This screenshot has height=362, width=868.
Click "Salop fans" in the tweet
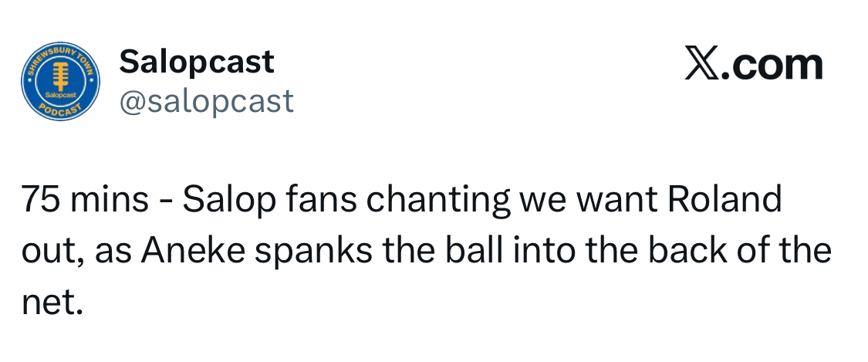(x=272, y=201)
